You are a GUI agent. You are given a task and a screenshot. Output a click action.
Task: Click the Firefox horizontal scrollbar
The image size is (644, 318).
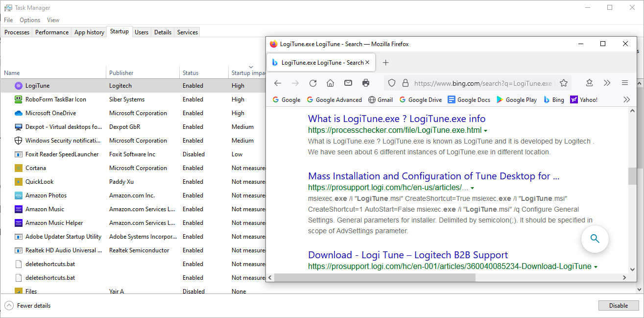point(375,277)
